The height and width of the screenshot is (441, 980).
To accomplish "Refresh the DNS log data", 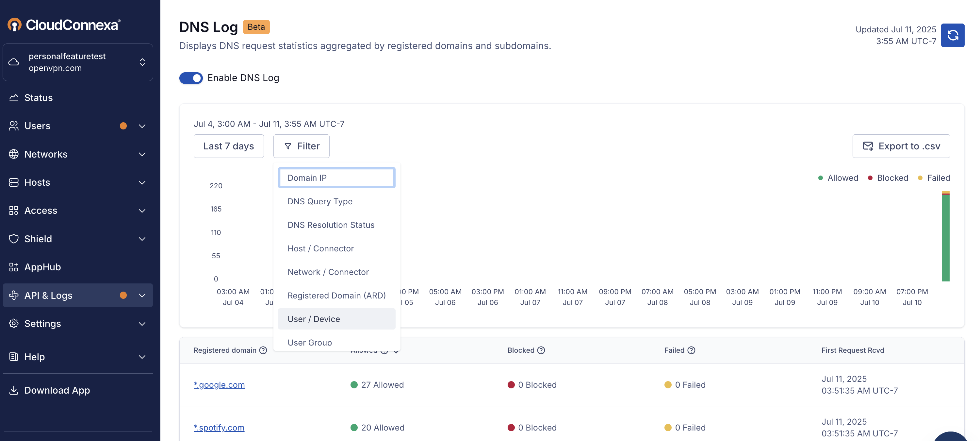I will (x=952, y=35).
